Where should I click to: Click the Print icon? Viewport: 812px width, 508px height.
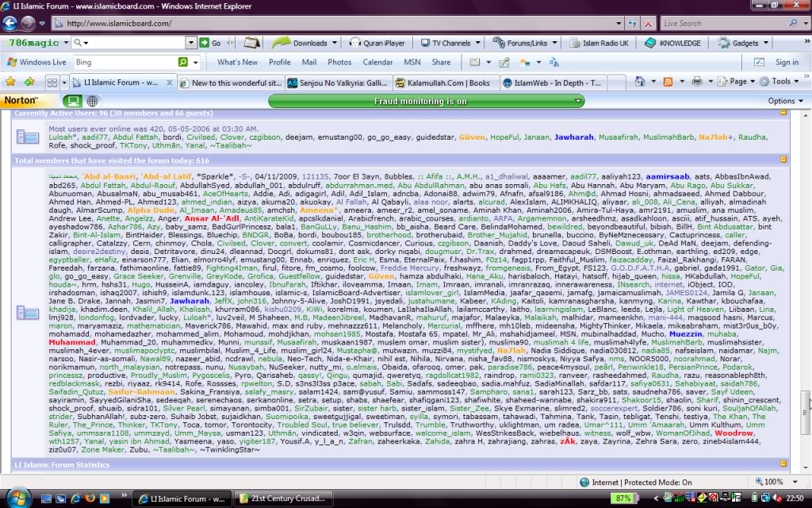[697, 82]
